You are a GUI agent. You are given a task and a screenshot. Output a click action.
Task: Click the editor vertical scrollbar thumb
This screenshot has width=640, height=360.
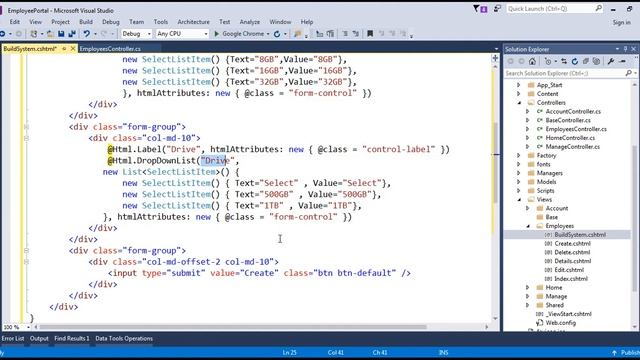[x=495, y=162]
